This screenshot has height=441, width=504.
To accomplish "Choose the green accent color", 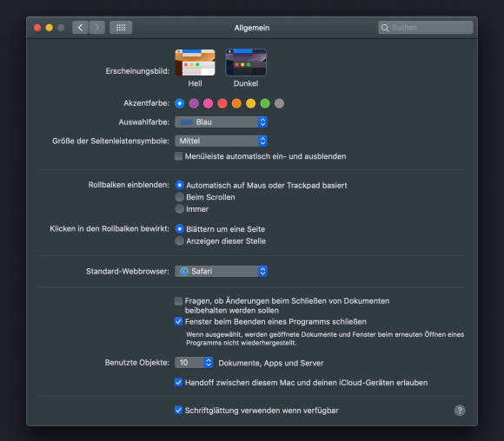I will tap(265, 103).
